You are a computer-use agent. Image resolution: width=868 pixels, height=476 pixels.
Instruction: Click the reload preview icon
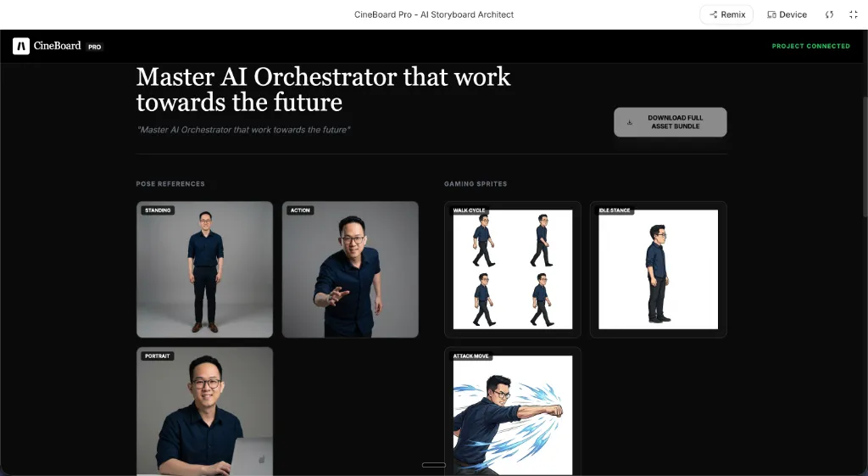pos(829,14)
